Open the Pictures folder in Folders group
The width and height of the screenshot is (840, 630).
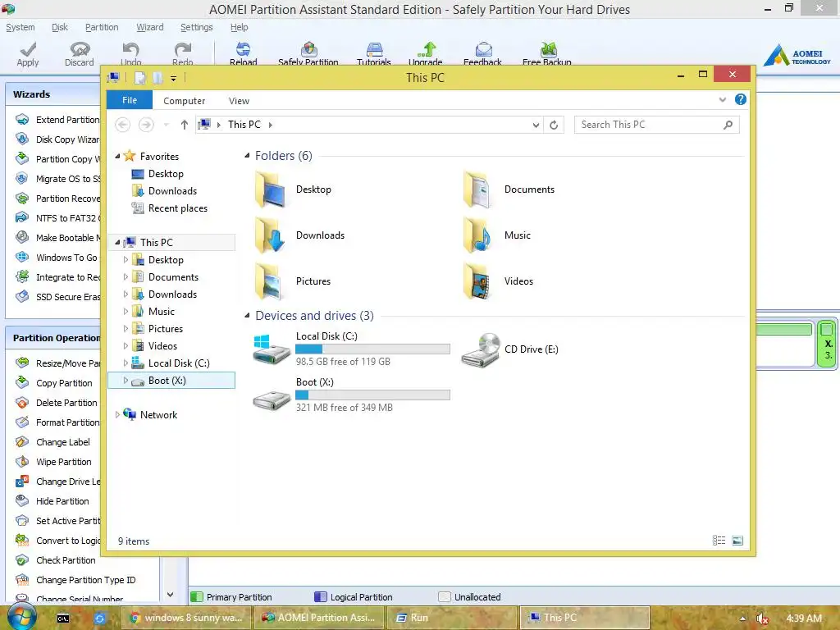coord(293,281)
